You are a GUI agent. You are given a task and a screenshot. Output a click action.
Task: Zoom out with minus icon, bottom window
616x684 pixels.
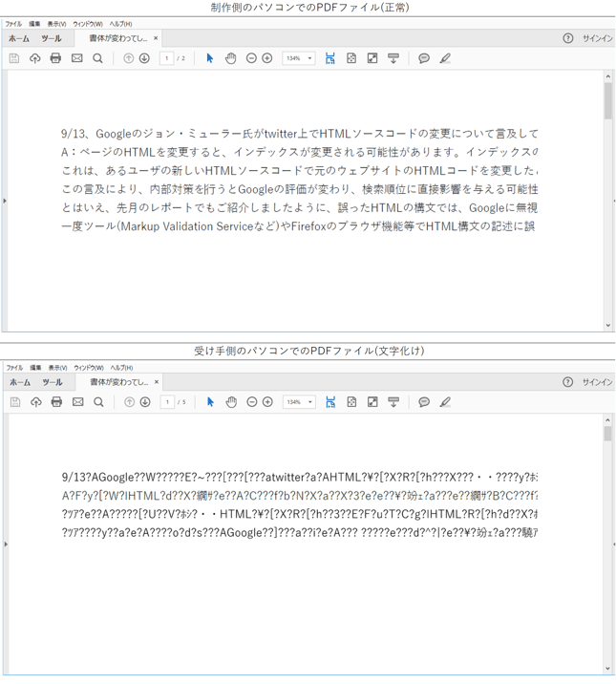coord(251,402)
